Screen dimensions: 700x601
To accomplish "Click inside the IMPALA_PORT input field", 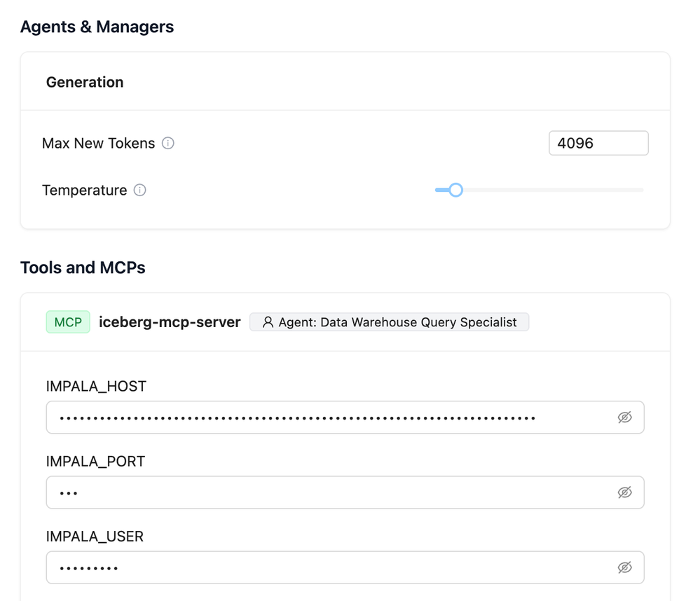I will tap(345, 492).
